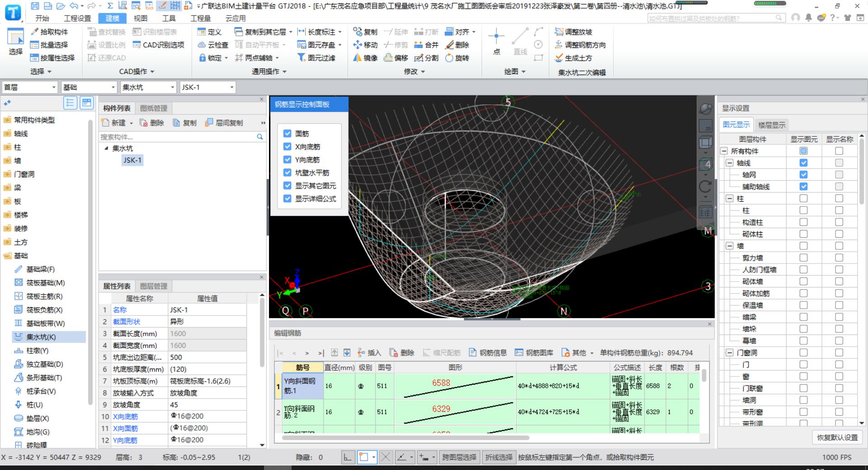868x470 pixels.
Task: Click the 复制 copy tool in 修改 group
Action: [365, 32]
